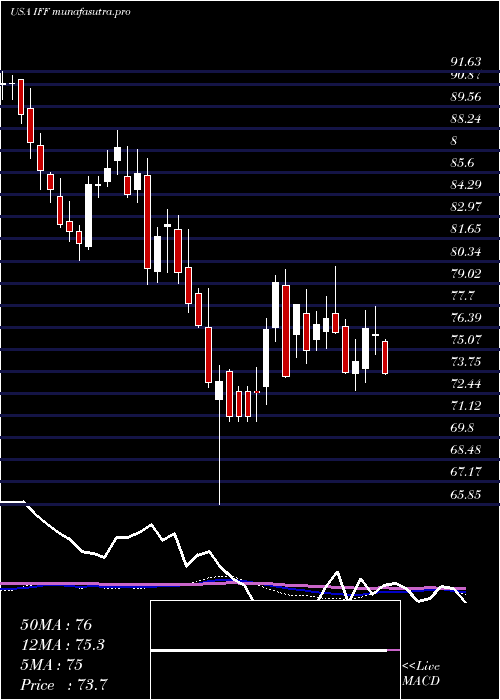Select the 85.6 price axis label
500x700 pixels.
point(462,163)
